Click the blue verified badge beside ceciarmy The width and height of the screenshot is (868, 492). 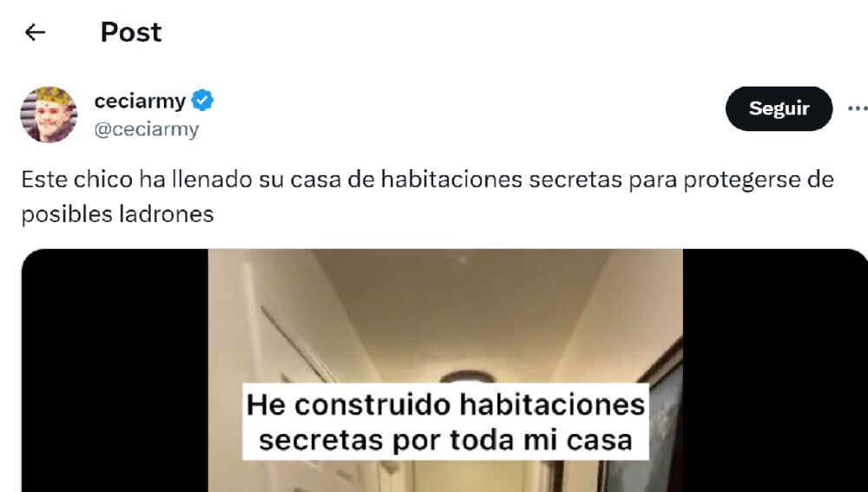(x=202, y=101)
